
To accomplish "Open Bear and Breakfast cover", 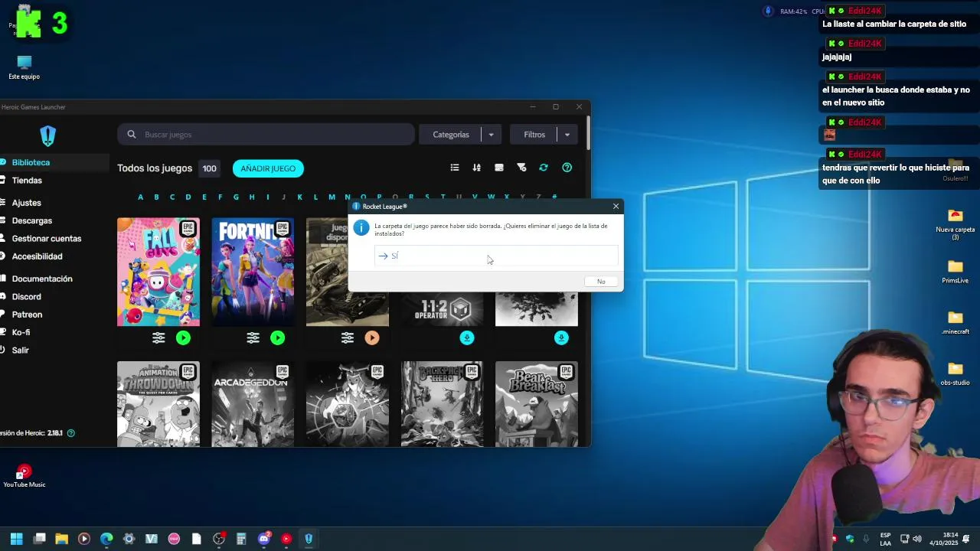I will pyautogui.click(x=537, y=403).
